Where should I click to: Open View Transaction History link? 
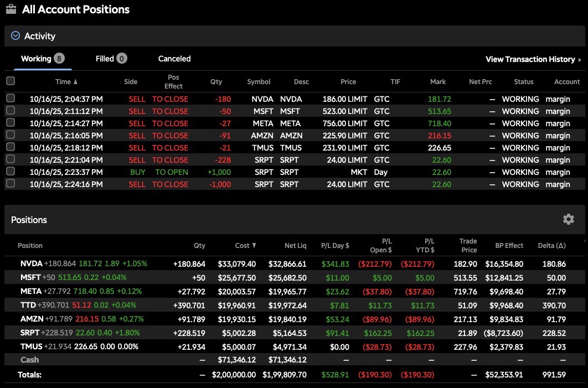pyautogui.click(x=530, y=59)
